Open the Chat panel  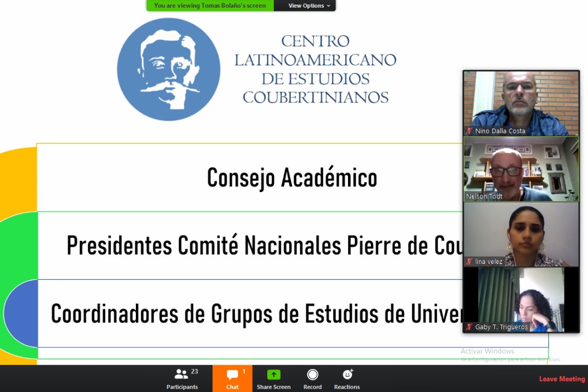[232, 379]
